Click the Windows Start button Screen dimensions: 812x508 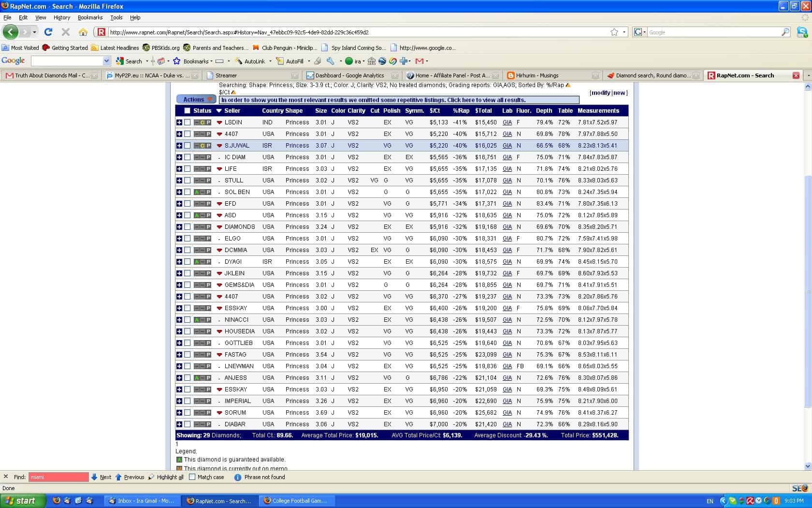(x=23, y=501)
